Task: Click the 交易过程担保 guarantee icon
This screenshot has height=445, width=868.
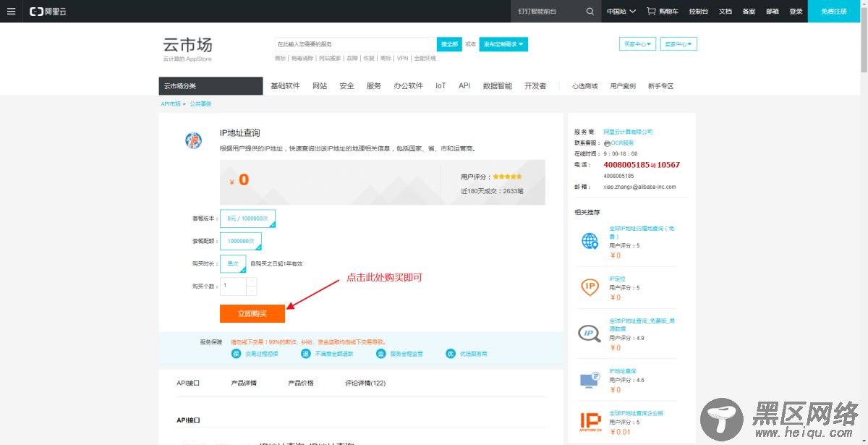Action: 236,353
